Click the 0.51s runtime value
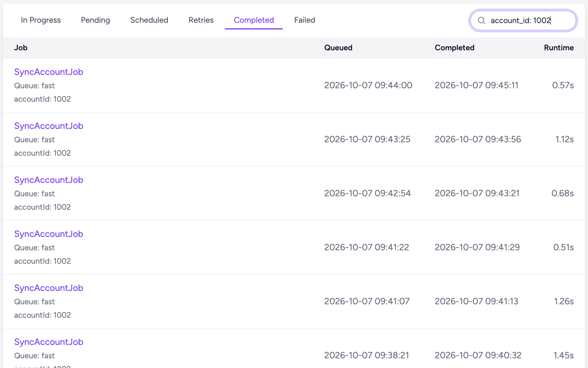The height and width of the screenshot is (368, 588). pyautogui.click(x=563, y=247)
